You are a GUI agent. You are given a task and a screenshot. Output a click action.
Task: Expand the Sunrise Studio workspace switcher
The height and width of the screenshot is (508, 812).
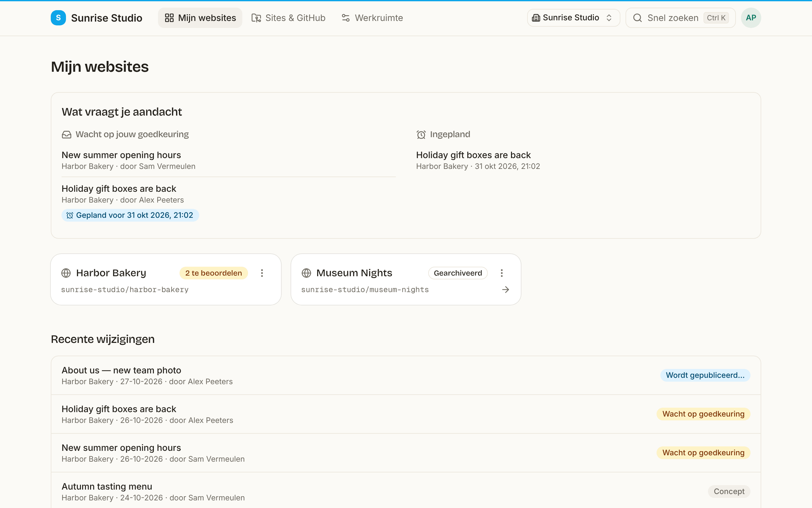pyautogui.click(x=573, y=18)
